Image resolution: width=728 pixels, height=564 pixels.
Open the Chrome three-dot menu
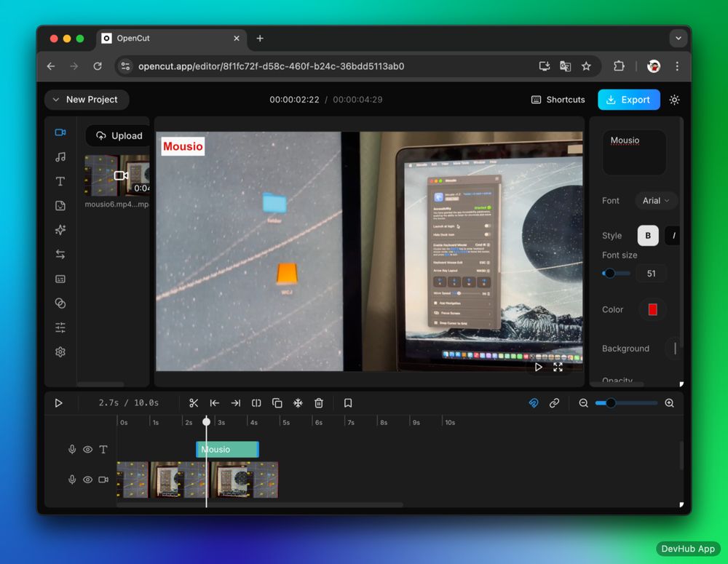pyautogui.click(x=677, y=66)
